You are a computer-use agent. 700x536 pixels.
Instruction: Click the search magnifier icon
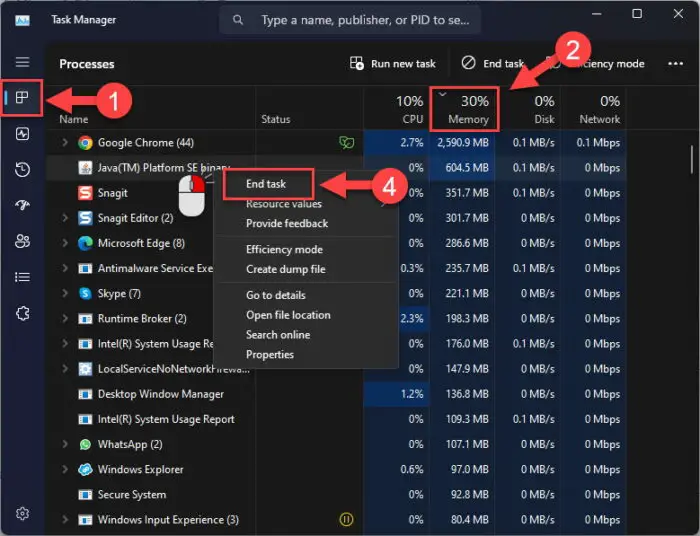point(238,20)
